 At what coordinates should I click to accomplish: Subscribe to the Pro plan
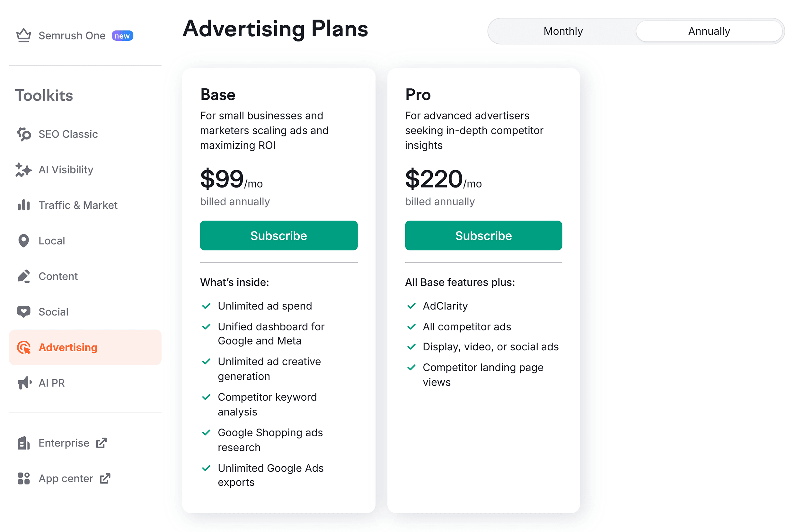[x=483, y=235]
